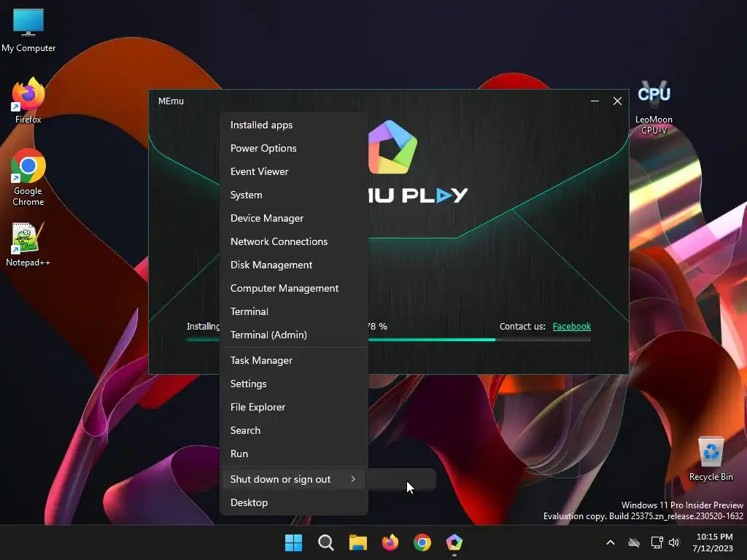
Task: Select the Google Chrome desktop shortcut
Action: click(28, 178)
